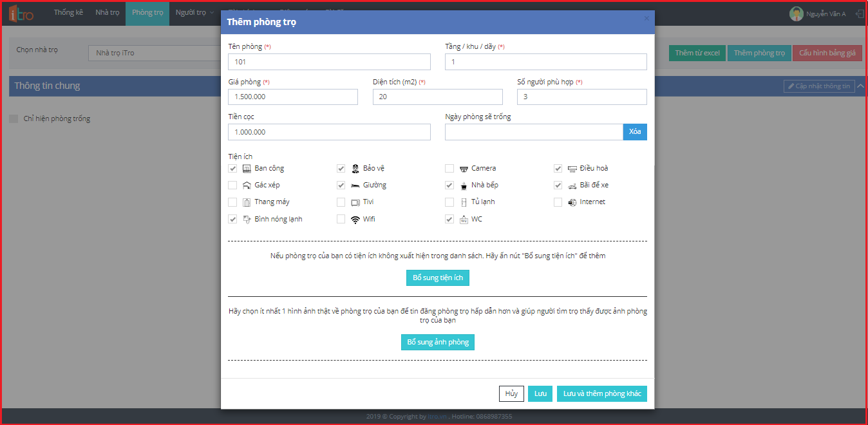Click the Giường bed icon
The height and width of the screenshot is (425, 868).
coord(355,185)
